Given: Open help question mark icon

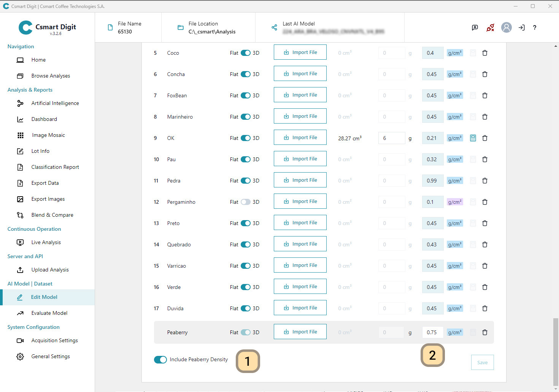Looking at the screenshot, I should pyautogui.click(x=535, y=27).
